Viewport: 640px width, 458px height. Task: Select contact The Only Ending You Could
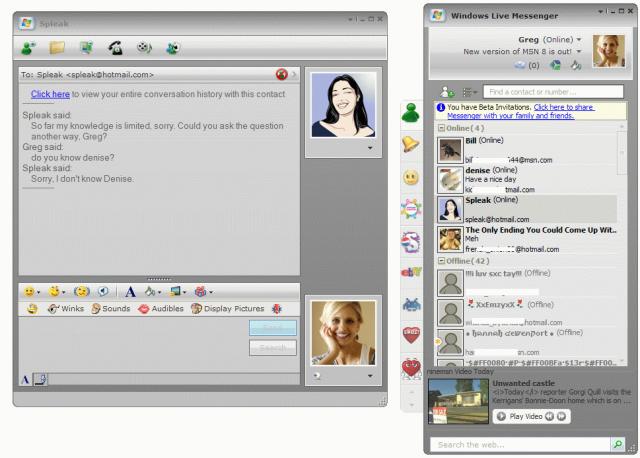pos(527,239)
